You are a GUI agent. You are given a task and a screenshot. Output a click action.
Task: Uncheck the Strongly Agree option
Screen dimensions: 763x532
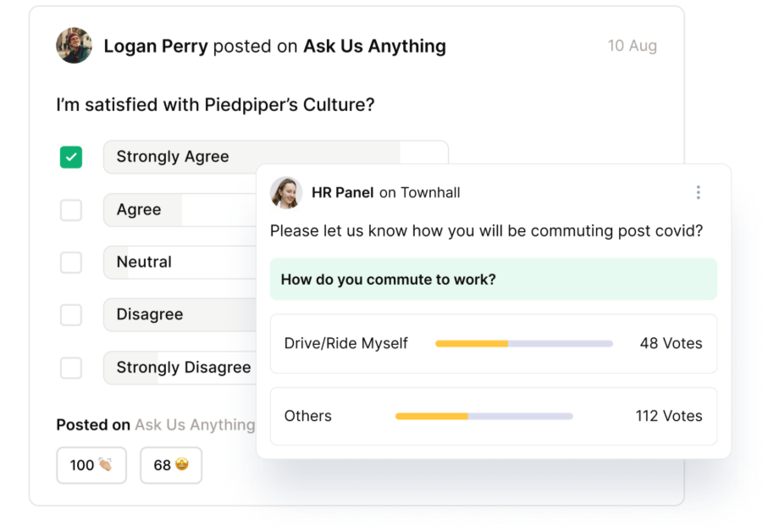(71, 157)
